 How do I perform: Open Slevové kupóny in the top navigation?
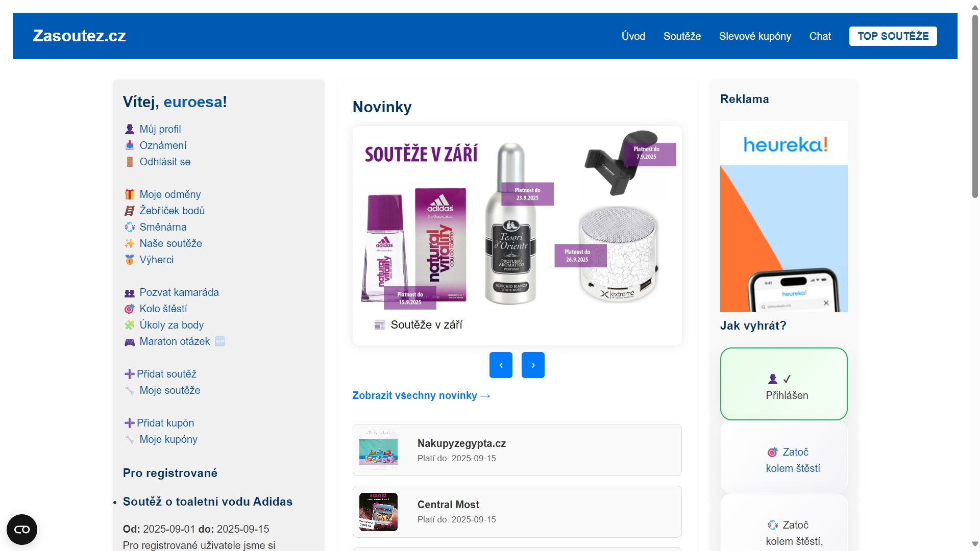[x=755, y=36]
